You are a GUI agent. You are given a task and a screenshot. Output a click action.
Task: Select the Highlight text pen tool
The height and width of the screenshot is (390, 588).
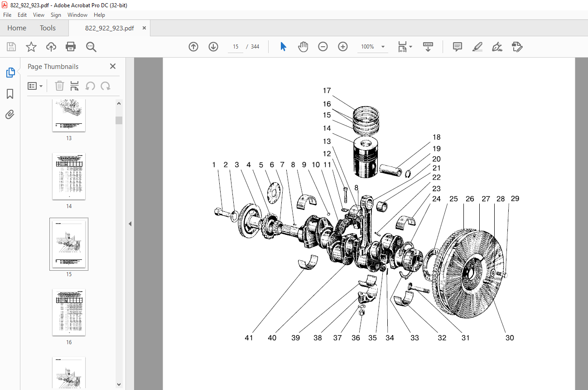[x=477, y=47]
